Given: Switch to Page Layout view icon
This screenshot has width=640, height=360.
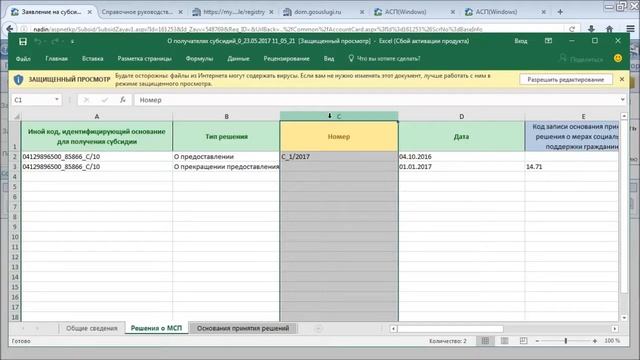Looking at the screenshot, I should [504, 341].
